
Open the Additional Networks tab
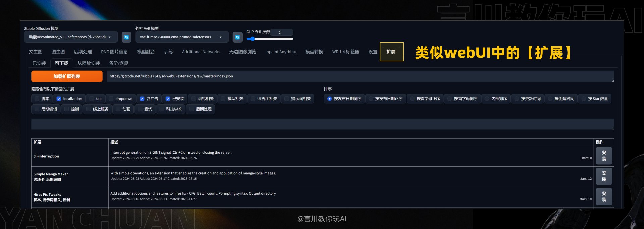201,52
